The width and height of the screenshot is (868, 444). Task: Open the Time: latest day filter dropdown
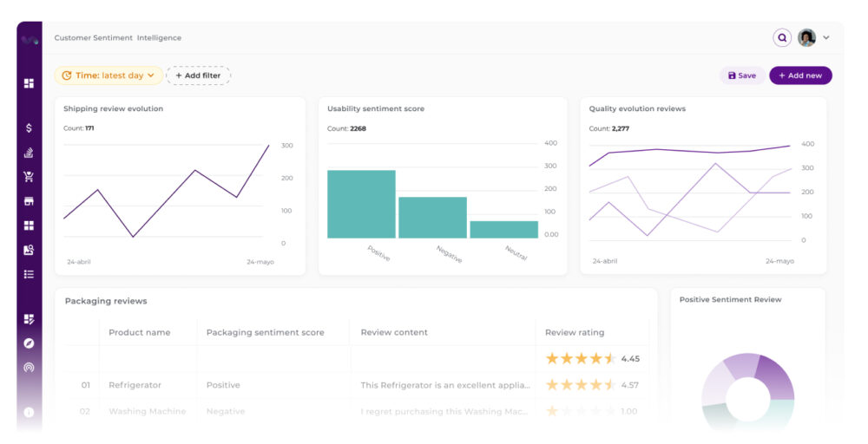tap(108, 75)
